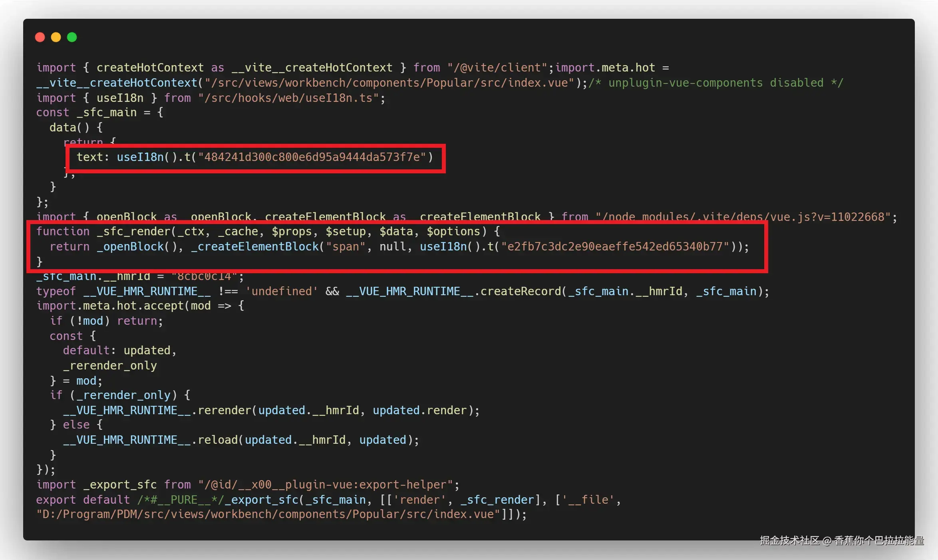The height and width of the screenshot is (560, 938).
Task: Click the "data()" method declaration
Action: (x=69, y=127)
